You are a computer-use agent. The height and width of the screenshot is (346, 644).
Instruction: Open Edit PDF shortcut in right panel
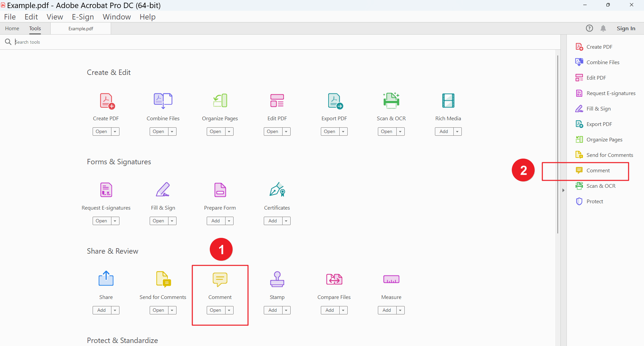tap(591, 78)
